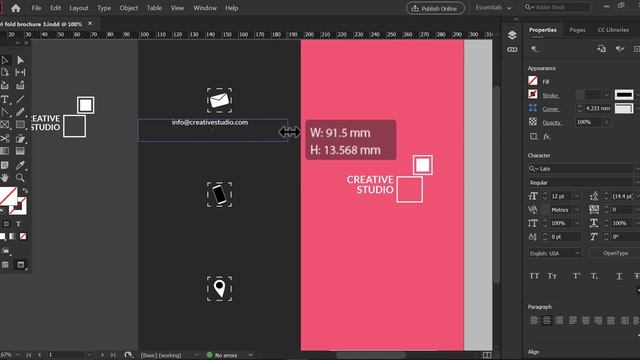Select the Gradient Feather tool

20,151
